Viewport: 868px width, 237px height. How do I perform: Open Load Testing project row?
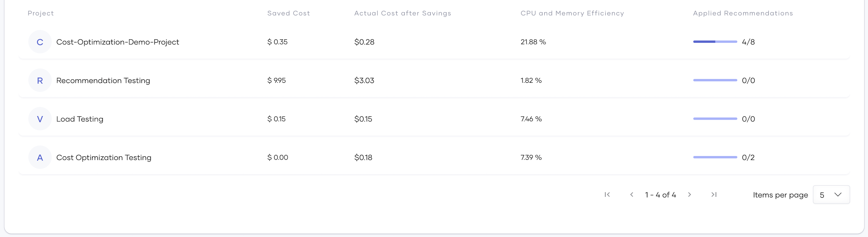[80, 119]
